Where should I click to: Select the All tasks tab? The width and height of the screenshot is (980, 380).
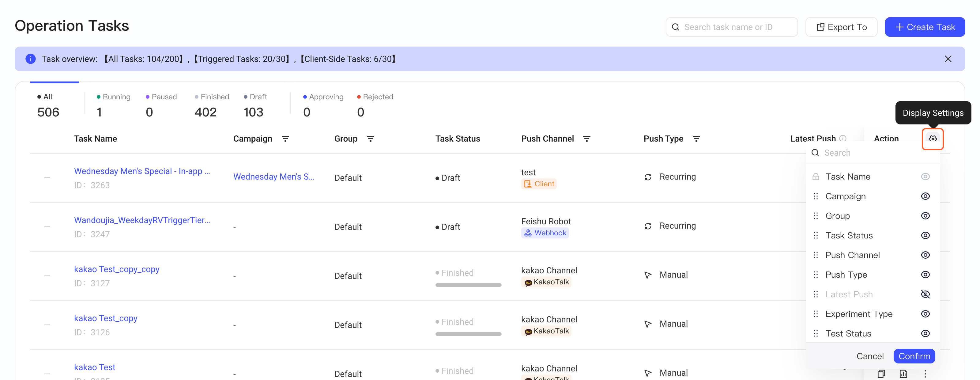pos(48,105)
